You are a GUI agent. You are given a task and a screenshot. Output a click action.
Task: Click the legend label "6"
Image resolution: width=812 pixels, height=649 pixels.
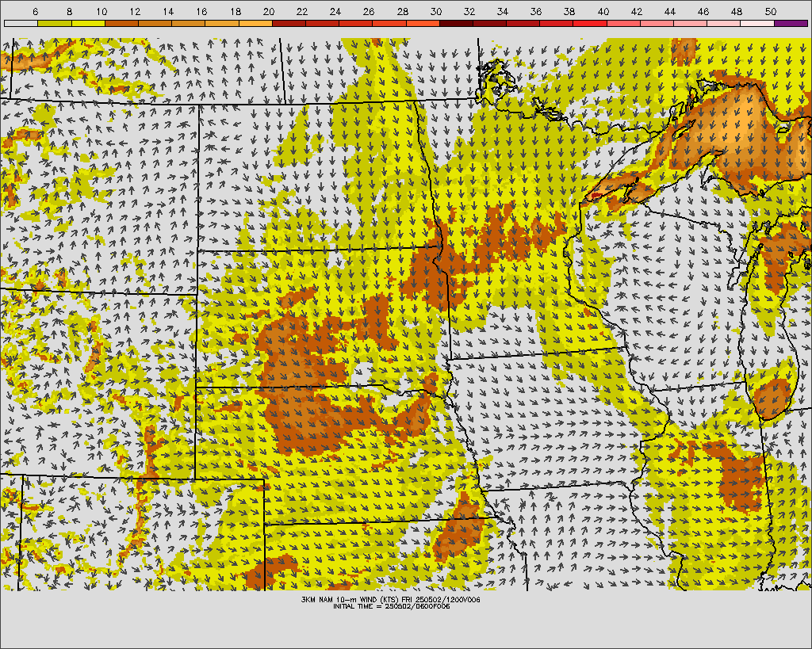(35, 11)
